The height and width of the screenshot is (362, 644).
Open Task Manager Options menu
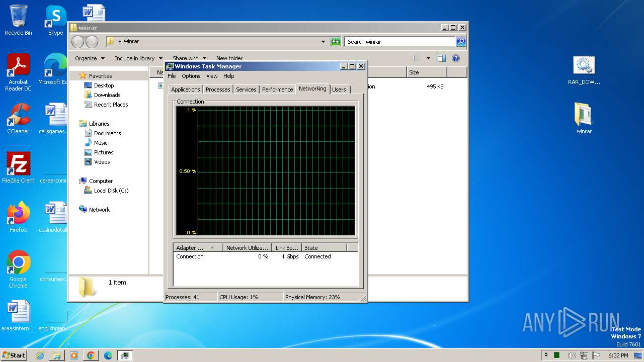tap(191, 76)
